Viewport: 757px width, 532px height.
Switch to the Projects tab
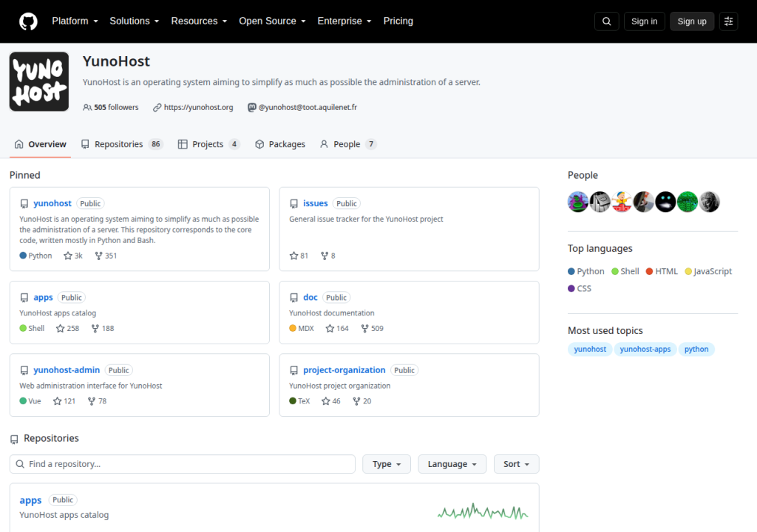[208, 144]
